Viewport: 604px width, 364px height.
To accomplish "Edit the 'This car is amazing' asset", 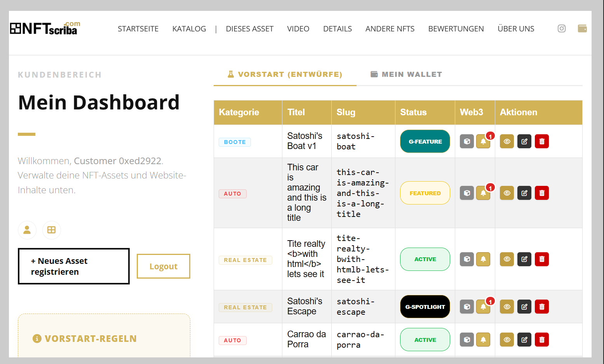I will click(x=524, y=193).
